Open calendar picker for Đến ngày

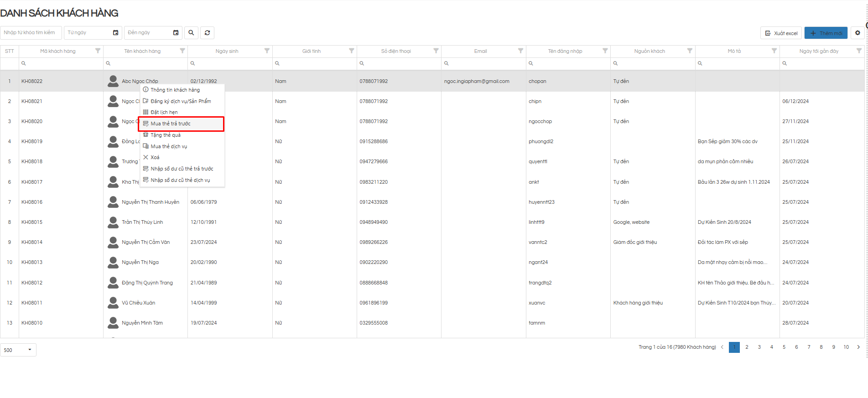click(176, 33)
